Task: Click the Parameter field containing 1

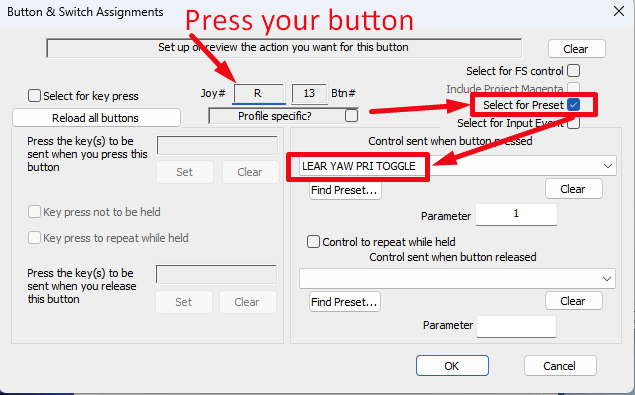Action: tap(516, 214)
